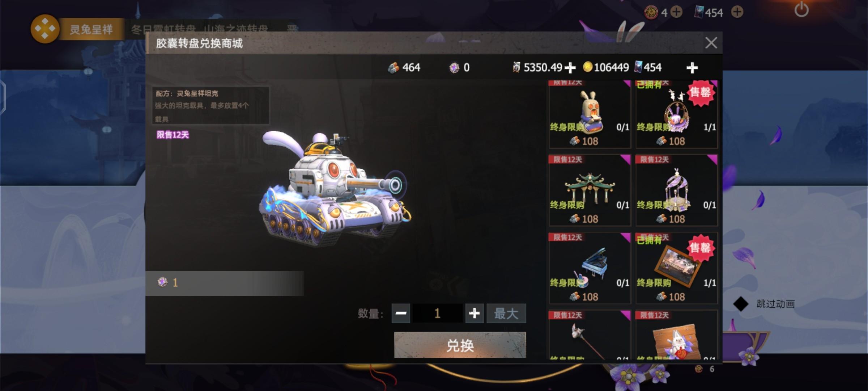Add tickets via plus next to top 454
This screenshot has width=868, height=391.
(737, 12)
